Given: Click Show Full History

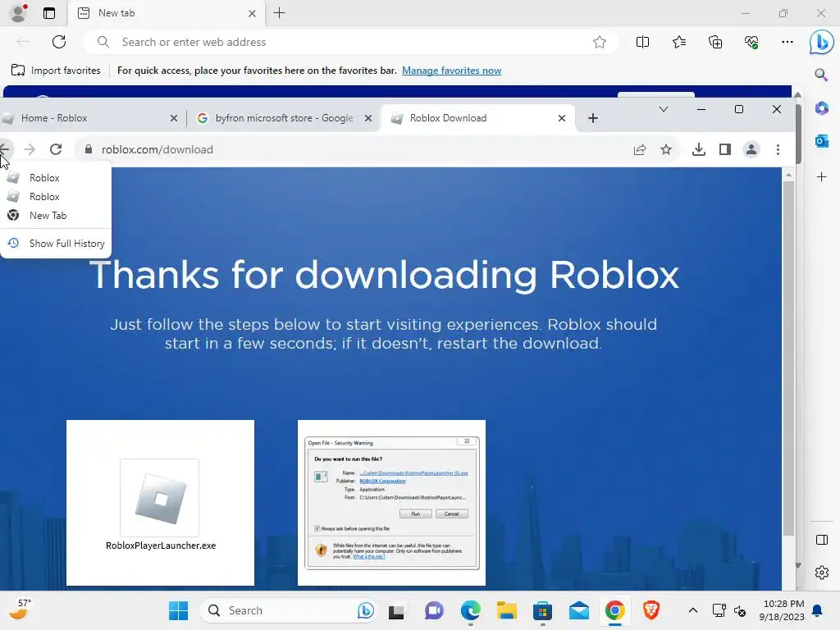Looking at the screenshot, I should (56, 243).
